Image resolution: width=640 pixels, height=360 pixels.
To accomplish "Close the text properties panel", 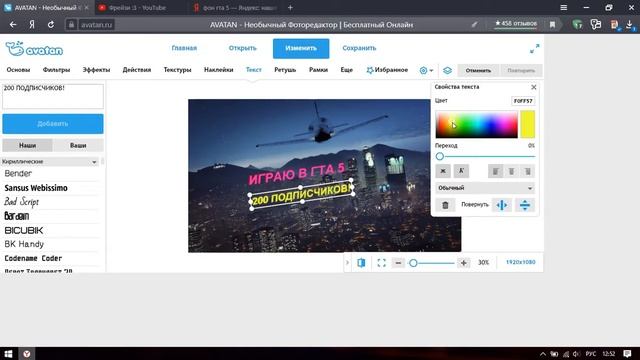I will (x=533, y=87).
